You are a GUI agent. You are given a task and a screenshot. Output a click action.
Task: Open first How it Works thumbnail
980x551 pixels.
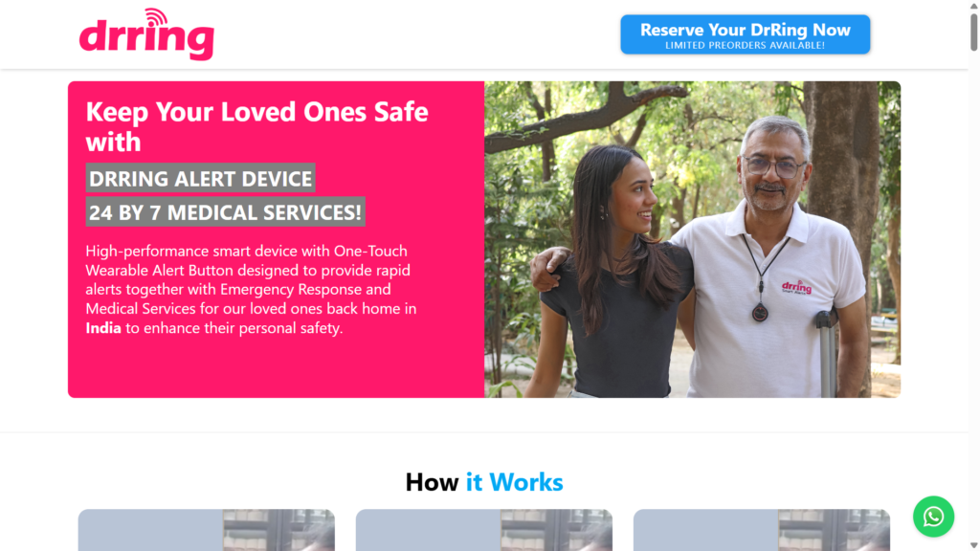click(207, 530)
